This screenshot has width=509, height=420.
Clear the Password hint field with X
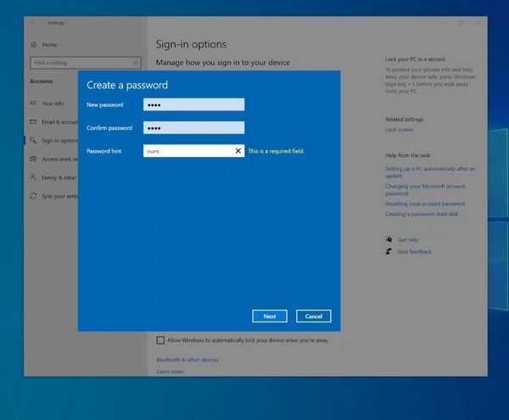pyautogui.click(x=238, y=151)
